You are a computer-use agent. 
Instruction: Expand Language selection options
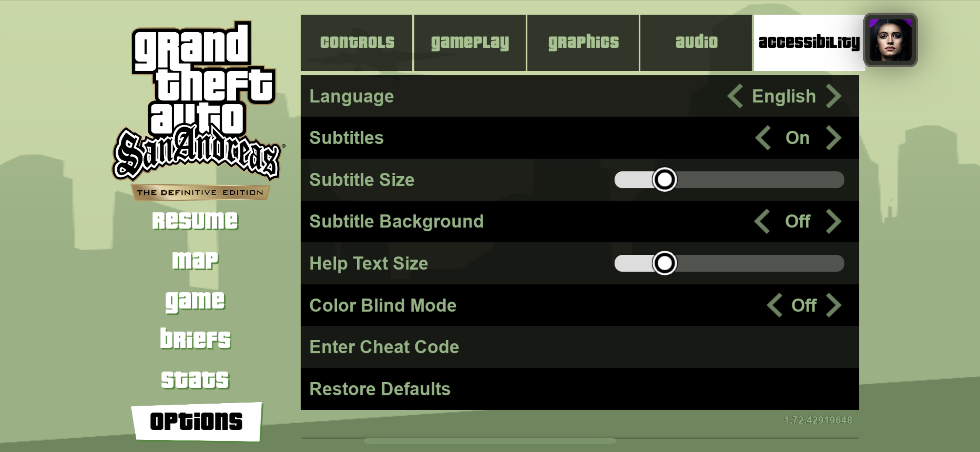coord(837,95)
